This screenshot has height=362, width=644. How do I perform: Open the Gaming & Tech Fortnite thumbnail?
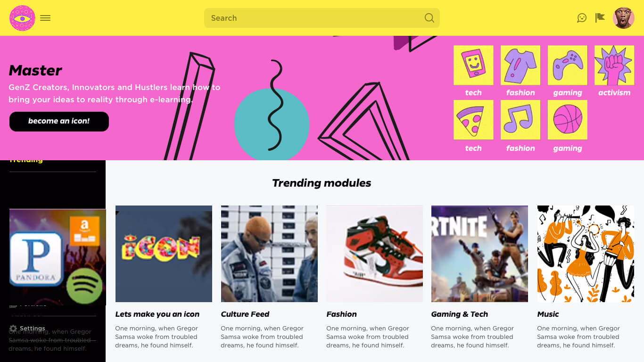(479, 254)
